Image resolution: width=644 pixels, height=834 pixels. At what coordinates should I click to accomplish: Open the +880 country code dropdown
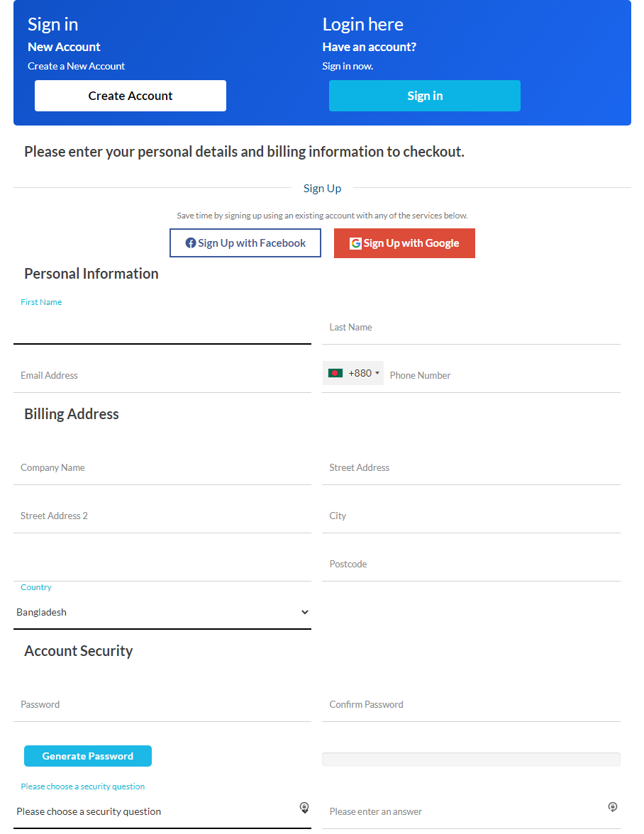click(x=353, y=373)
